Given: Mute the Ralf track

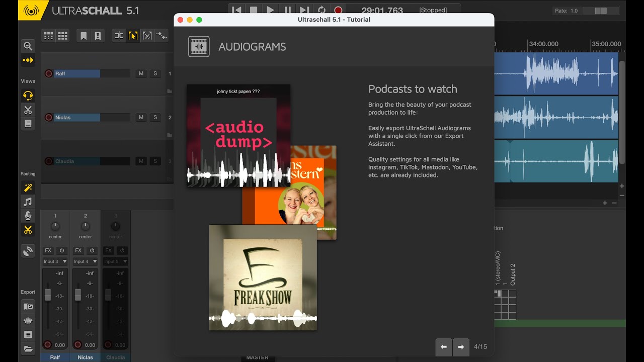Looking at the screenshot, I should point(141,73).
